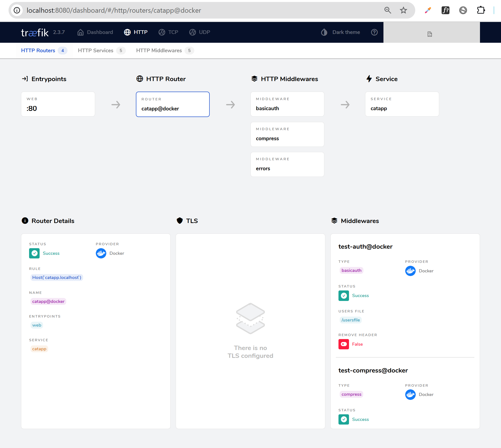Switch to HTTP Routers tab
Screen dimensions: 501x448
(x=44, y=51)
